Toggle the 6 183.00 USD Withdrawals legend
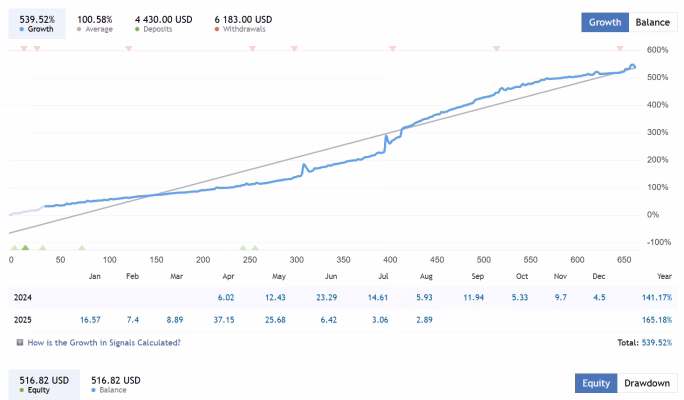The image size is (684, 400). (243, 24)
